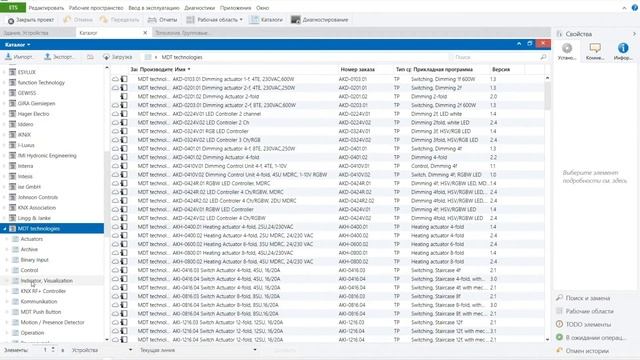Open the Рабочие области panel

point(585,311)
